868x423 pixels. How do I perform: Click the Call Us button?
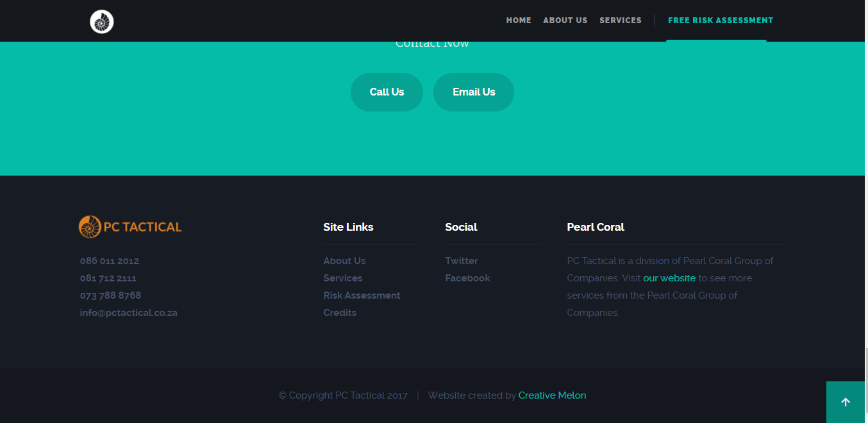pos(387,92)
